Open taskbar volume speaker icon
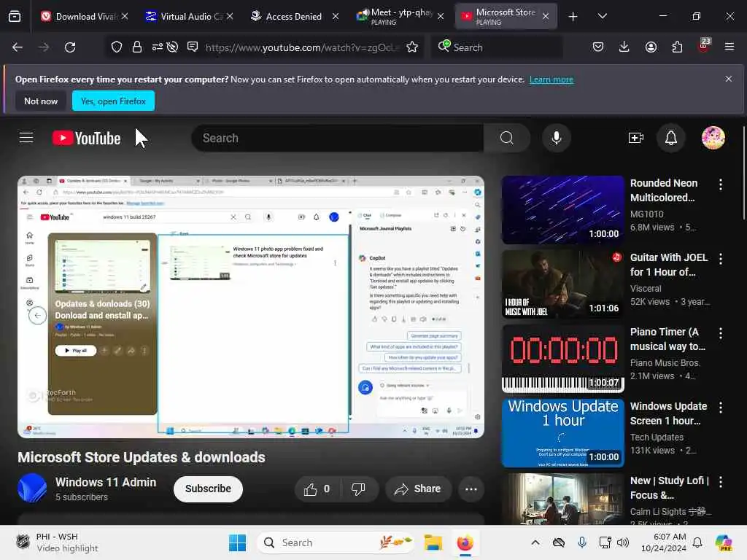Viewport: 747px width, 560px height. [623, 542]
